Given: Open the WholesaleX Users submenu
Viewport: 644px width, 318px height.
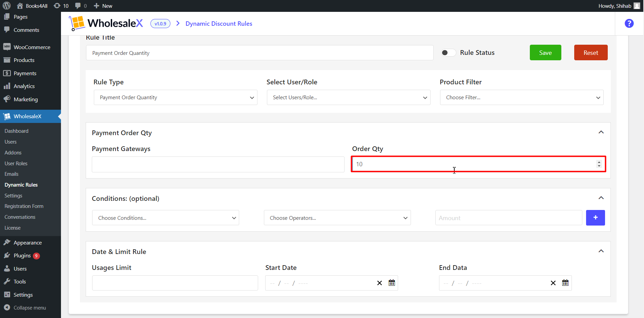Looking at the screenshot, I should (x=11, y=142).
